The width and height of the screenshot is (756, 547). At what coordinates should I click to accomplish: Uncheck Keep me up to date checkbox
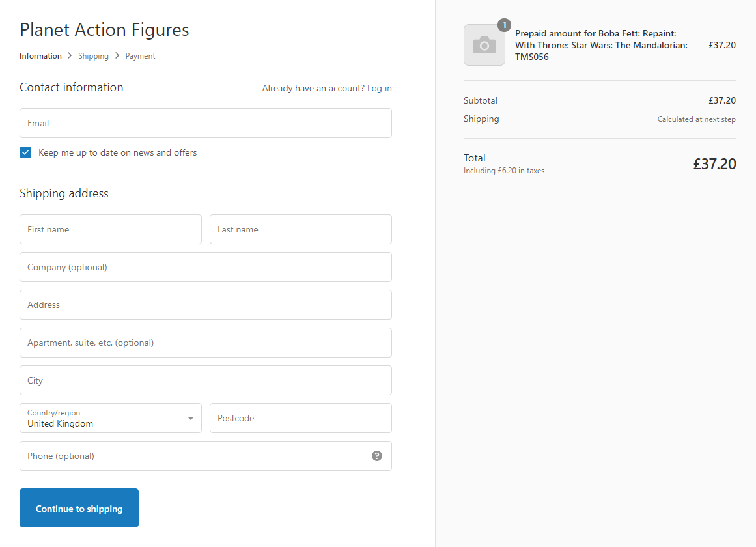[x=25, y=152]
